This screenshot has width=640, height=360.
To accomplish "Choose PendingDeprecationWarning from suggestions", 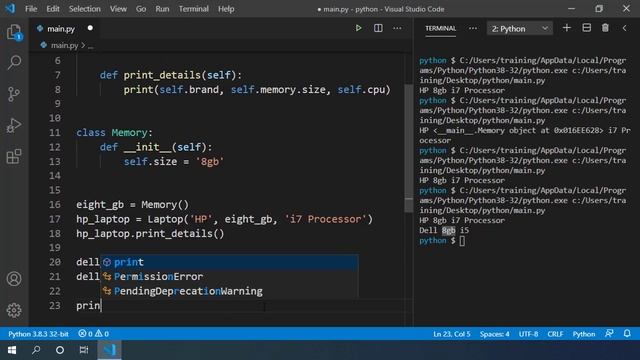I will pos(229,291).
